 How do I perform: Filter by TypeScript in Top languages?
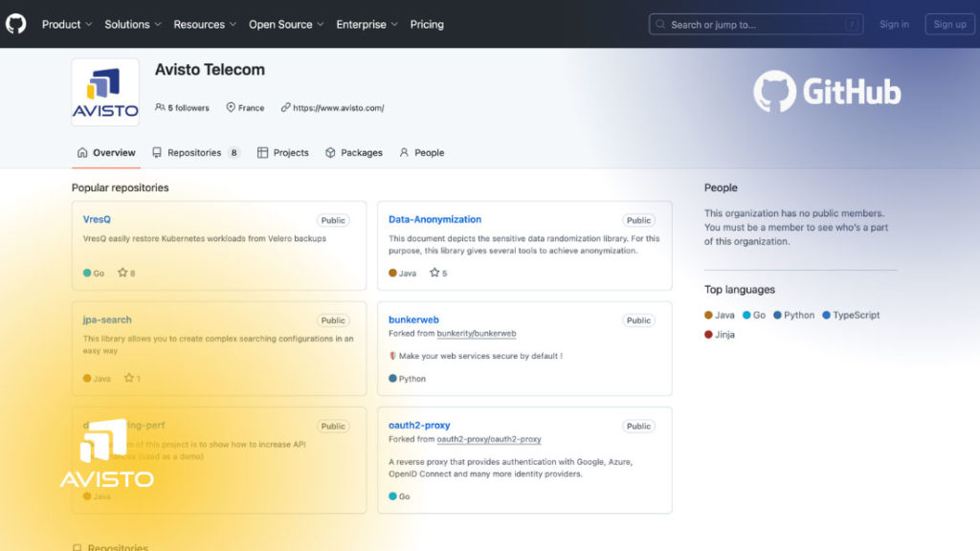click(851, 315)
